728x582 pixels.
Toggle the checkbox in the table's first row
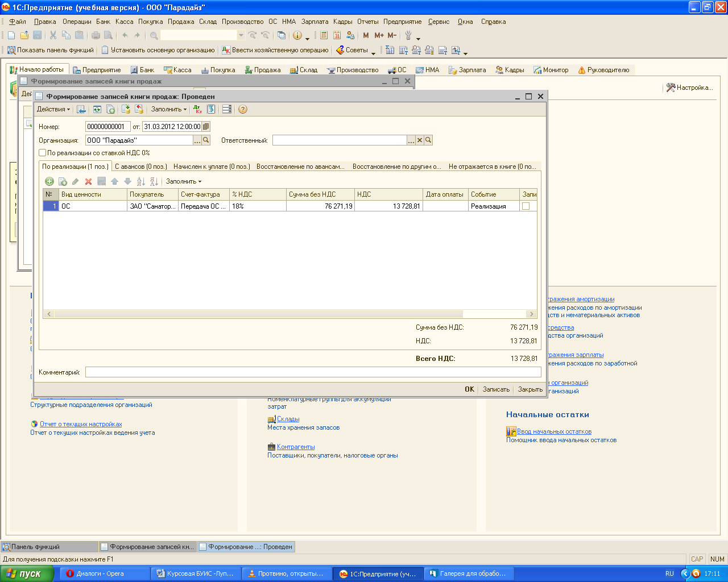coord(526,206)
